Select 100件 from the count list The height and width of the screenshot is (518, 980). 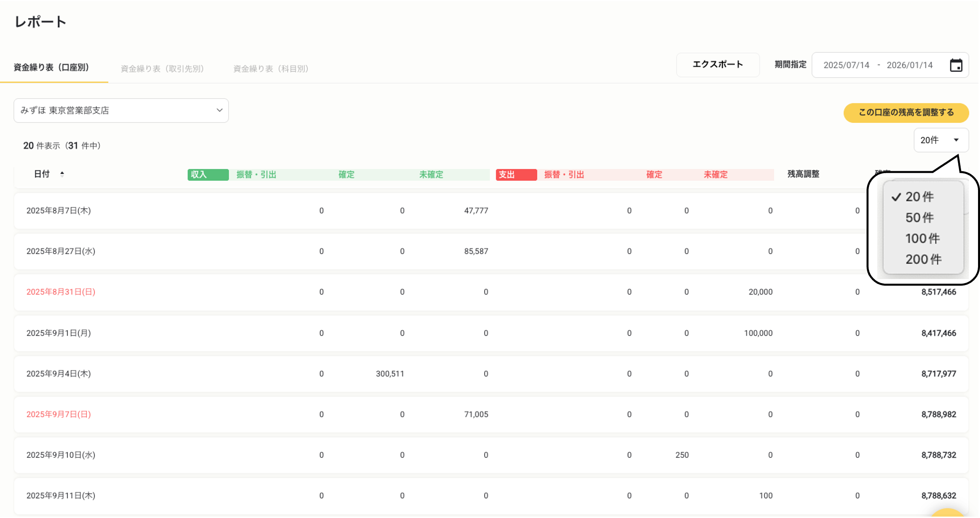[923, 238]
